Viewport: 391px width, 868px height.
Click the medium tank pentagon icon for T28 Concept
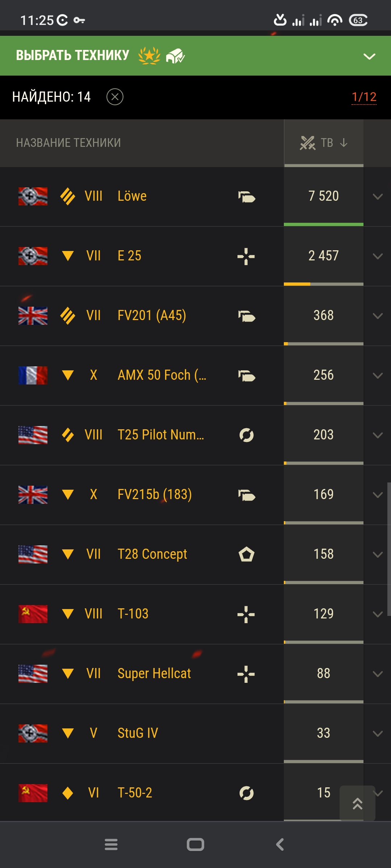[247, 554]
